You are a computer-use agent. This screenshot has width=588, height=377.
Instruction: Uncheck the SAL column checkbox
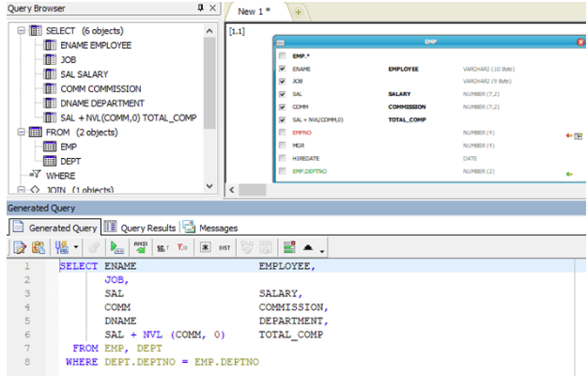click(283, 94)
